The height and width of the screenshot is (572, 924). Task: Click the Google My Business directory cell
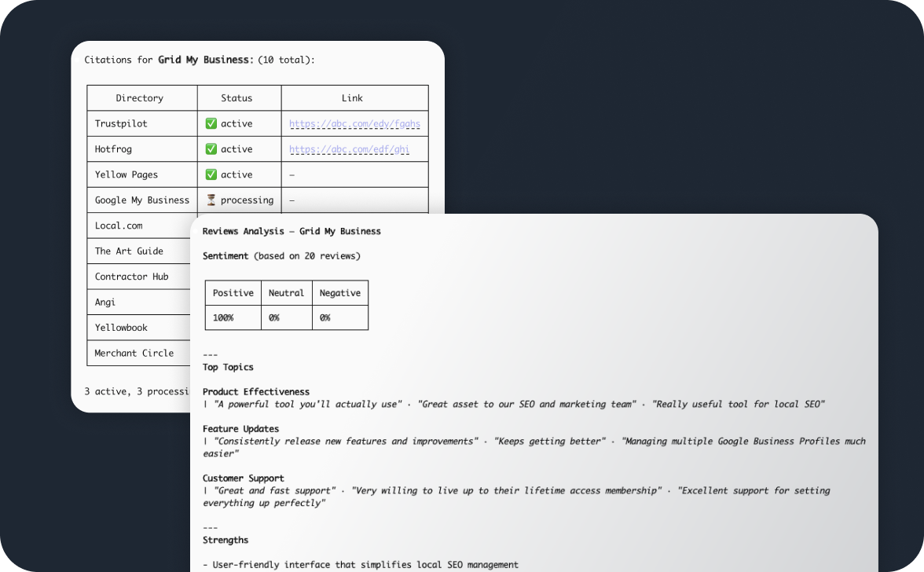click(142, 200)
